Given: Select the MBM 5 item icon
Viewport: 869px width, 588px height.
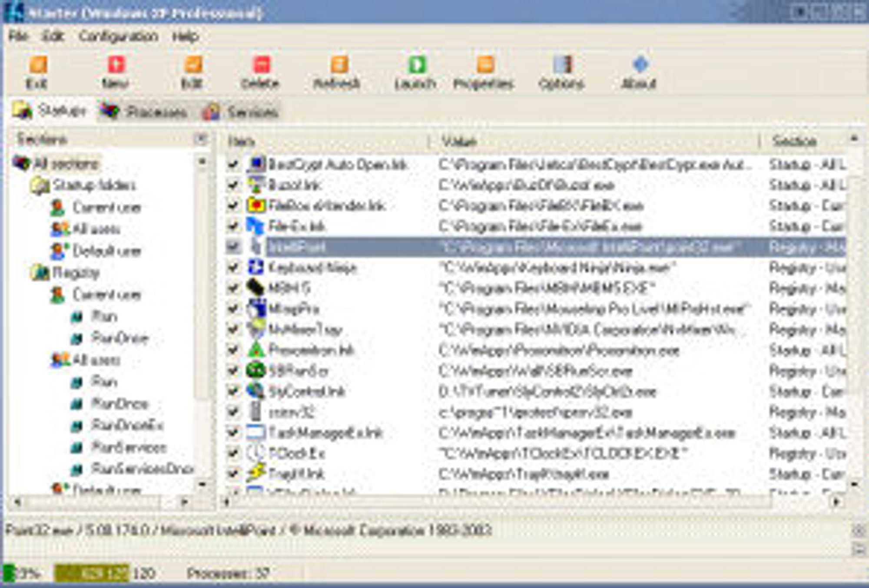Looking at the screenshot, I should tap(256, 287).
